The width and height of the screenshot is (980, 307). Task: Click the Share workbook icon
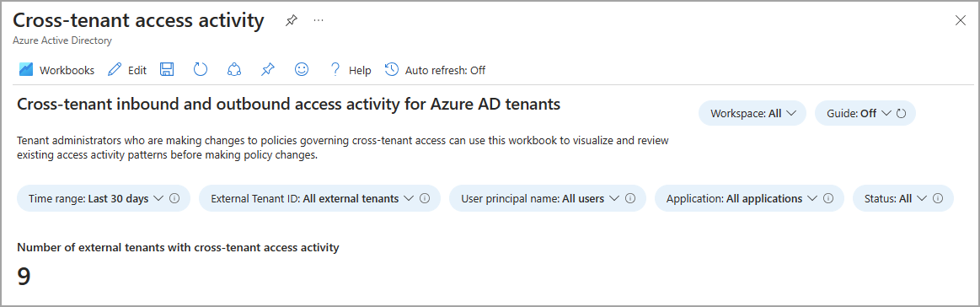click(x=233, y=69)
